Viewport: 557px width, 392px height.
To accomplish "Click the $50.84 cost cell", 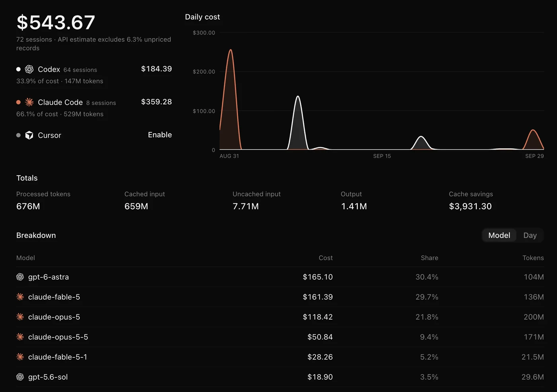I will (320, 337).
